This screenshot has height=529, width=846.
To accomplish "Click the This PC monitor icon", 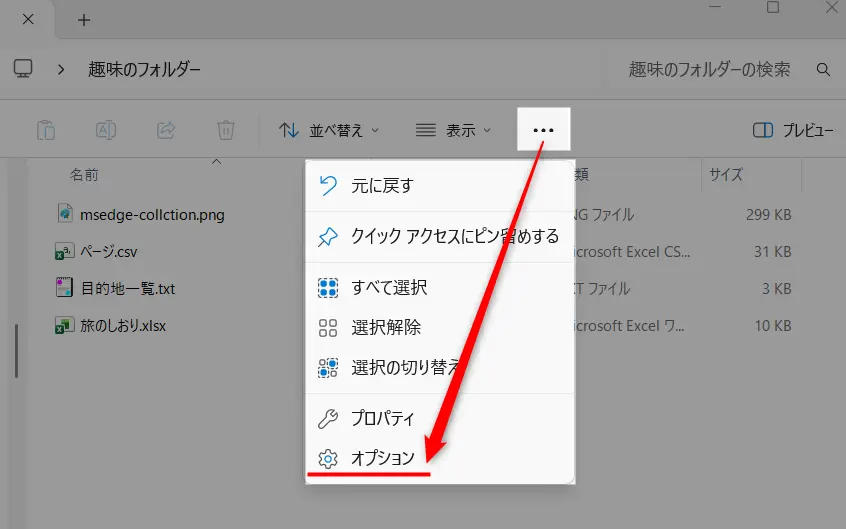I will 23,69.
